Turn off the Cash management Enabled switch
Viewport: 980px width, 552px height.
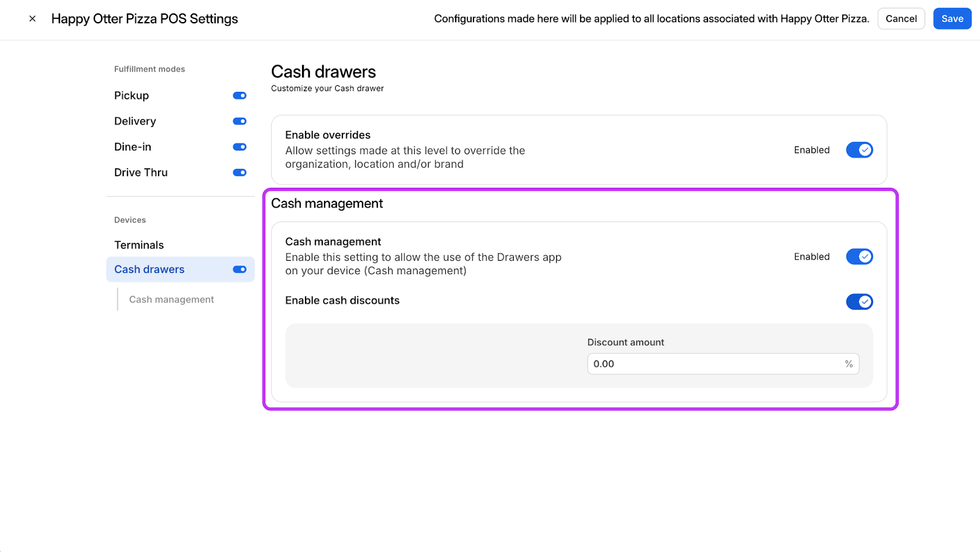(x=859, y=256)
